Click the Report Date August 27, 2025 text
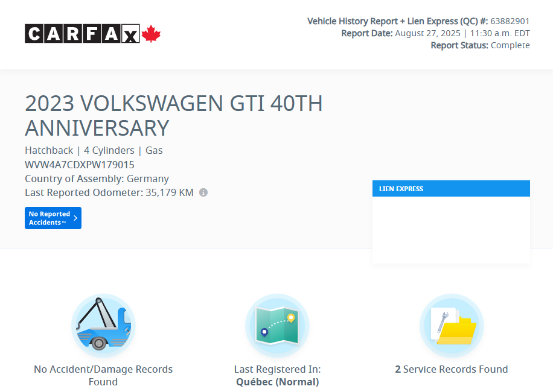The image size is (553, 392). (x=435, y=33)
